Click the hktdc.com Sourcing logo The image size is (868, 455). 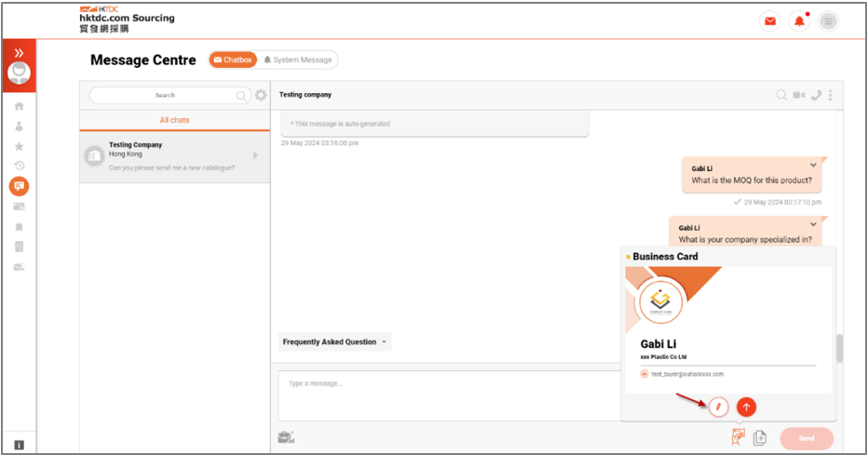click(x=127, y=20)
